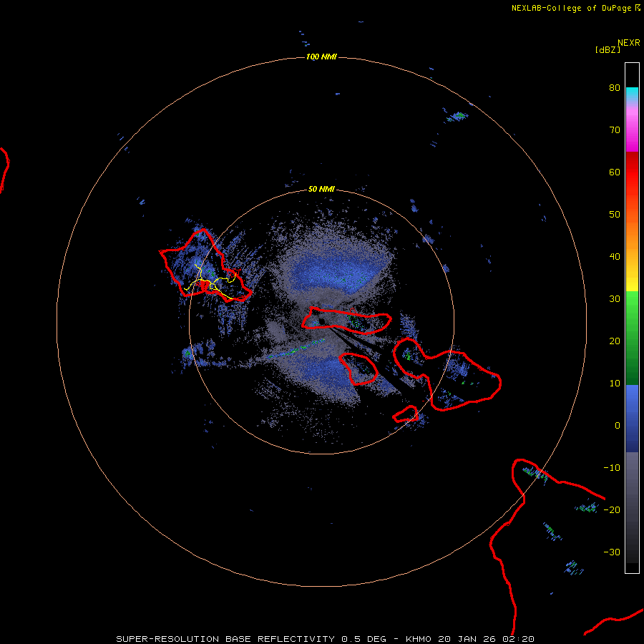The width and height of the screenshot is (644, 644).
Task: Click the 0 value on the dBZ scale
Action: pos(618,426)
